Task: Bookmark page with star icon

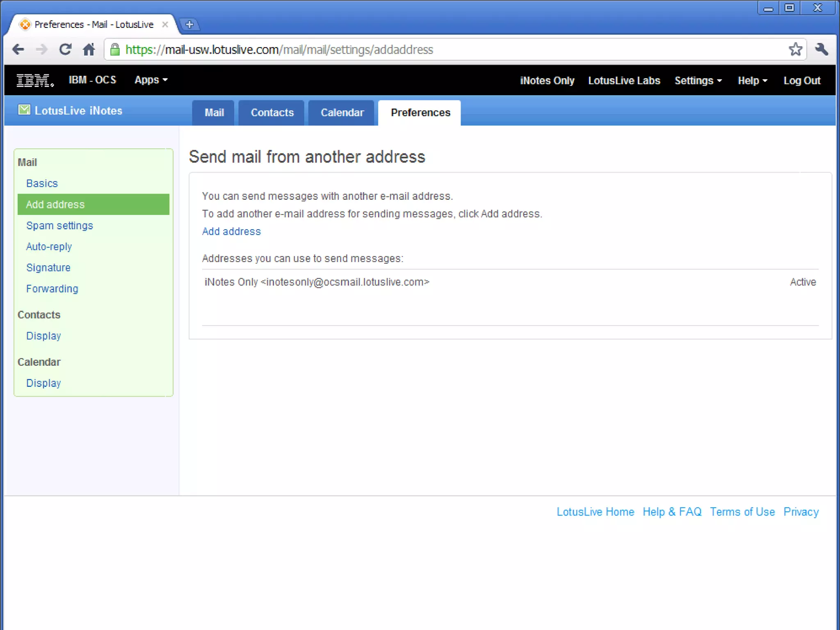Action: coord(795,50)
